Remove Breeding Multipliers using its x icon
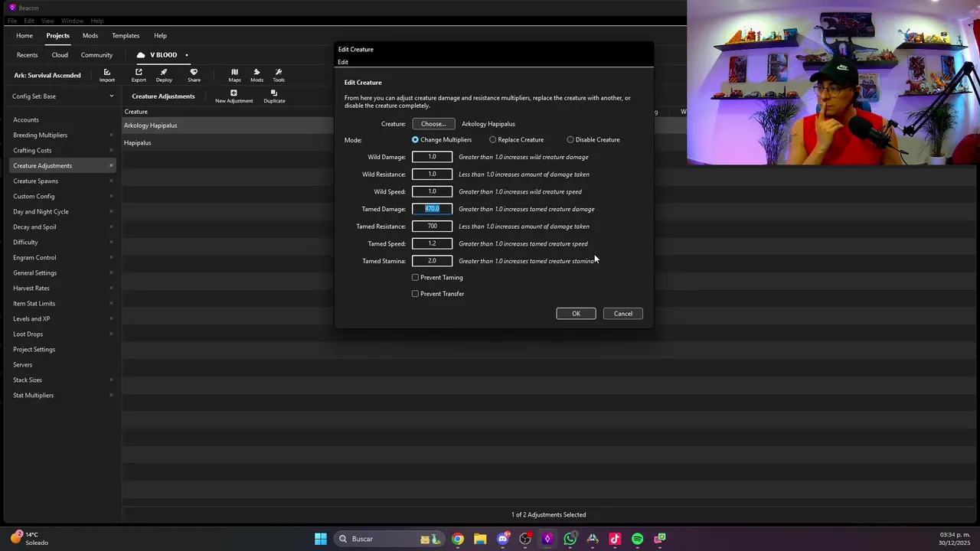 (111, 135)
